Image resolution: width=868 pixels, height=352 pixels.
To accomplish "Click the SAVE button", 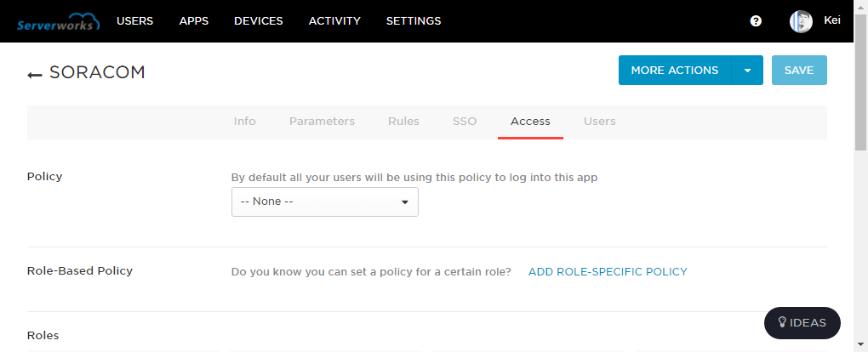I will pyautogui.click(x=799, y=71).
